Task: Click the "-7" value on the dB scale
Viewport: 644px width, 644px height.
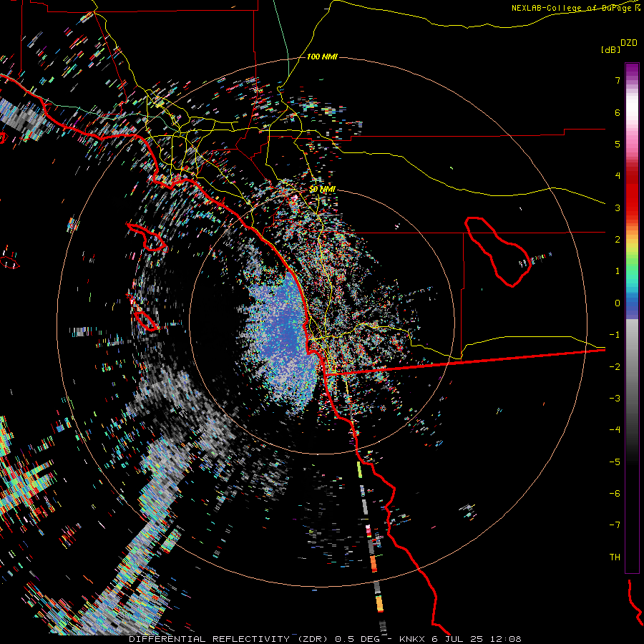Action: [x=615, y=525]
